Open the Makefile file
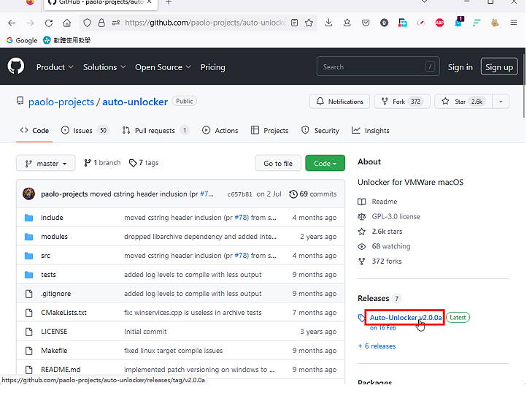This screenshot has width=532, height=396. (x=54, y=351)
